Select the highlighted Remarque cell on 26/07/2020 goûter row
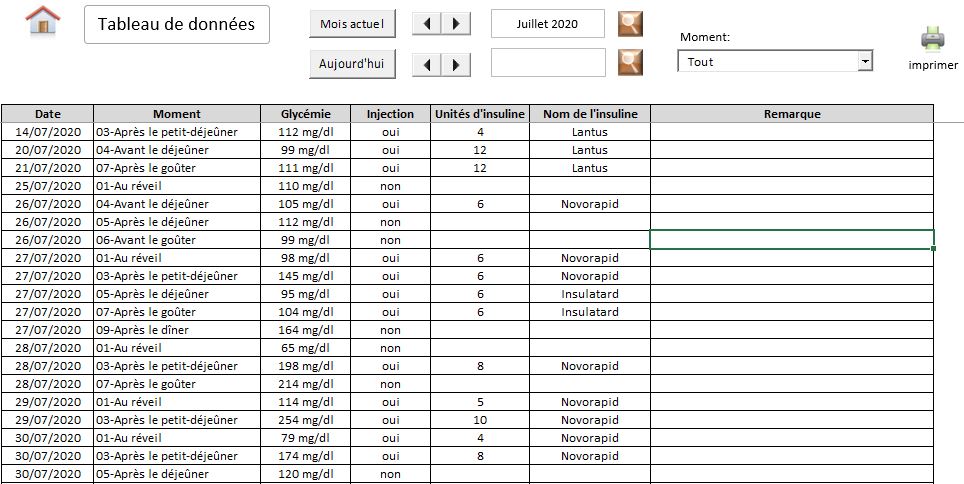 pyautogui.click(x=792, y=240)
